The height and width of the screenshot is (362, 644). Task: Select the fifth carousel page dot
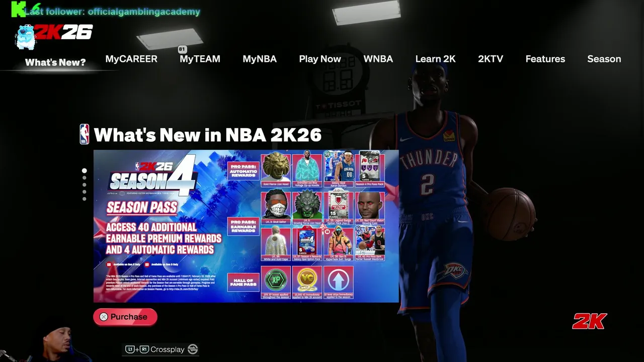tap(84, 199)
